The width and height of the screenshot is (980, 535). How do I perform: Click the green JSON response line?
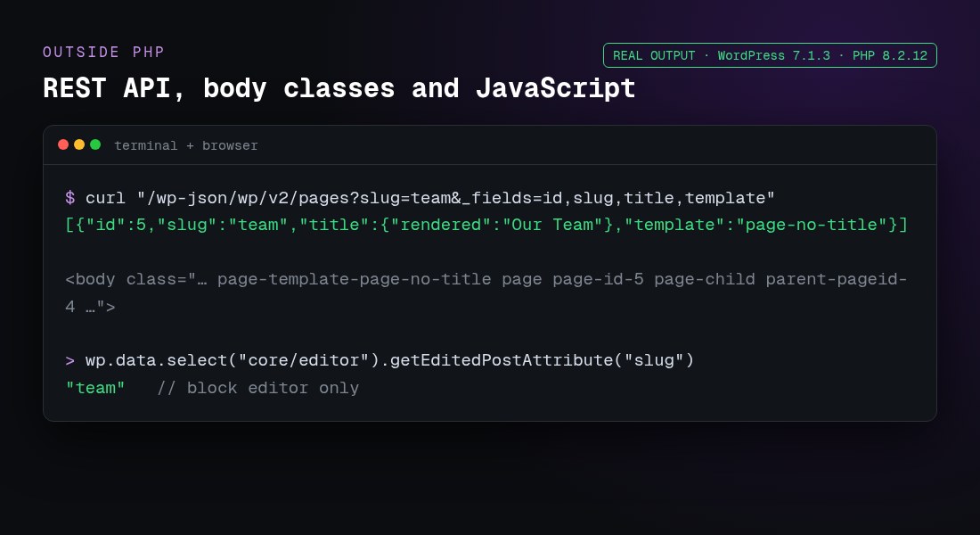(x=486, y=226)
